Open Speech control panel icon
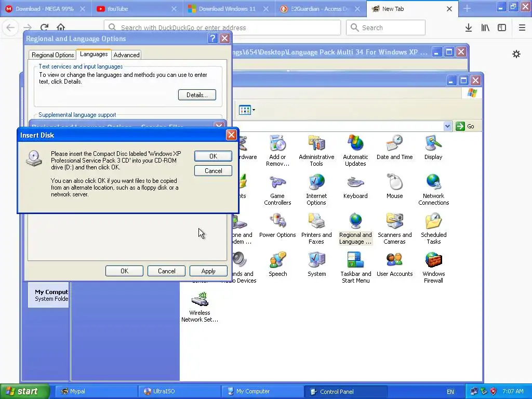The height and width of the screenshot is (399, 532). [277, 264]
